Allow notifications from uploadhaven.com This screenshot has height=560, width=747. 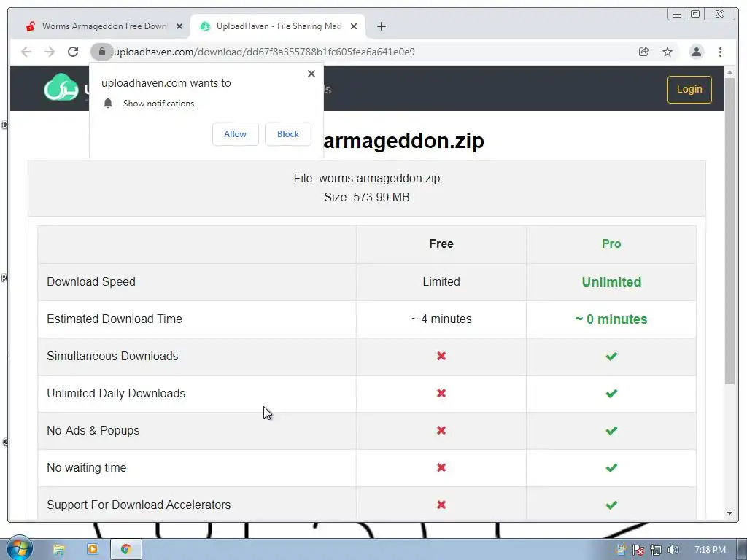click(236, 134)
